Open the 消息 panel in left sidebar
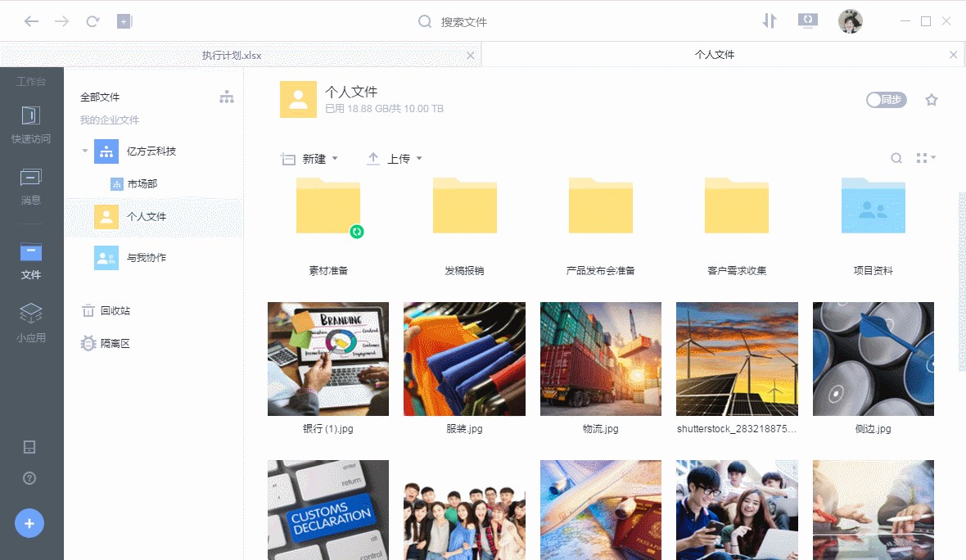The width and height of the screenshot is (966, 560). [30, 185]
